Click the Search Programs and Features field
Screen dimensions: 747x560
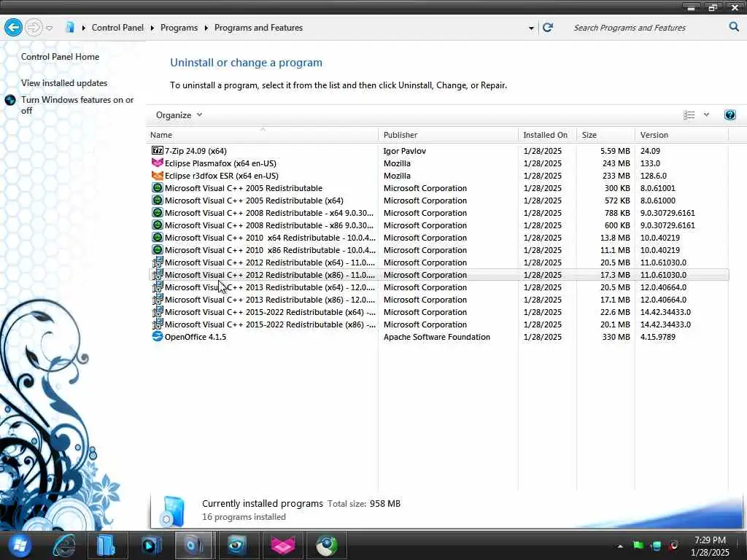[648, 28]
